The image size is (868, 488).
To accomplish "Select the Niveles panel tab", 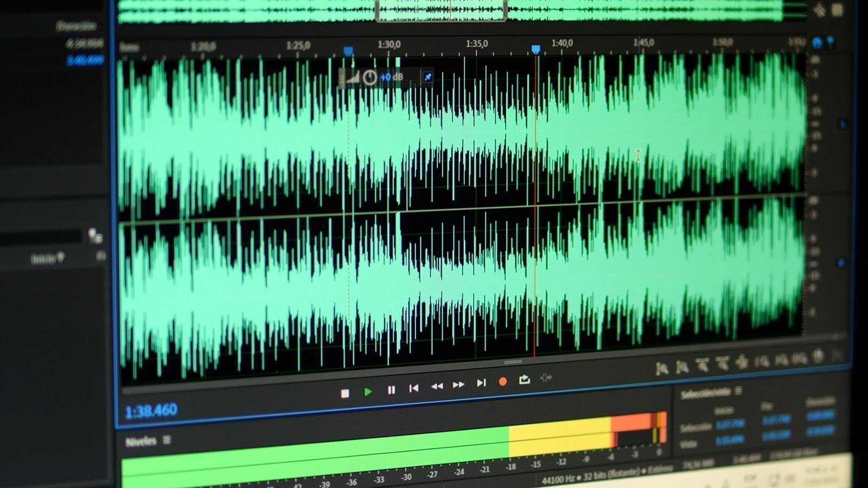I will click(x=141, y=441).
